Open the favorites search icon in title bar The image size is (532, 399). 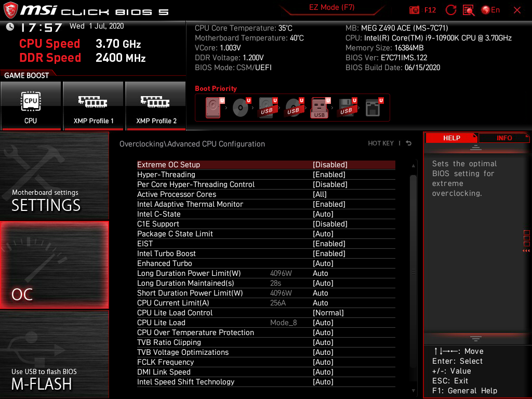[468, 9]
